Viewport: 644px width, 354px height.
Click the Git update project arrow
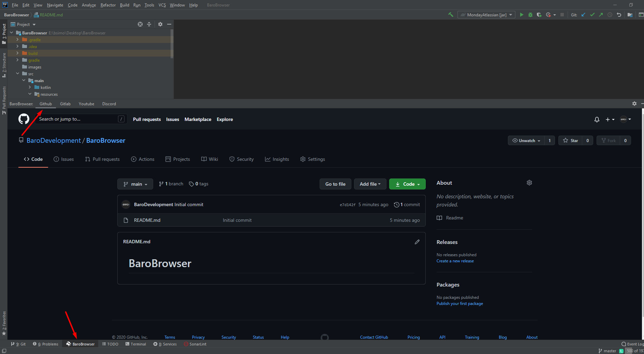click(583, 15)
